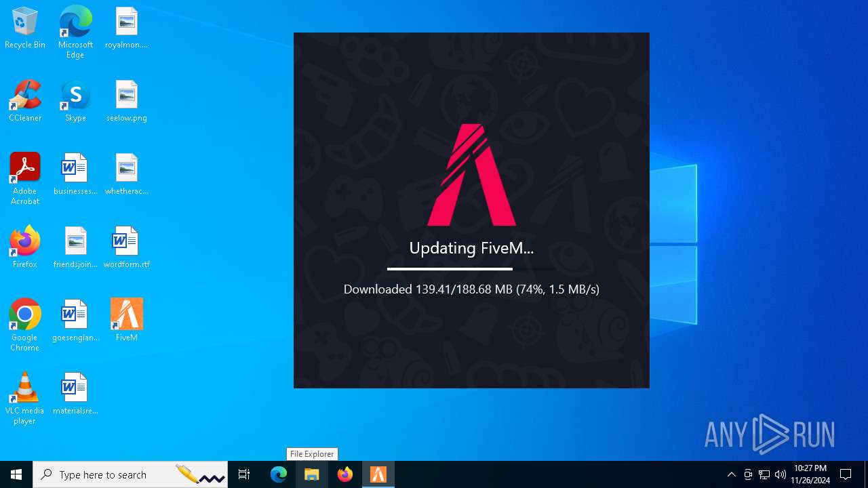Viewport: 868px width, 488px height.
Task: Open the Google Chrome desktop shortcut
Action: [x=25, y=325]
